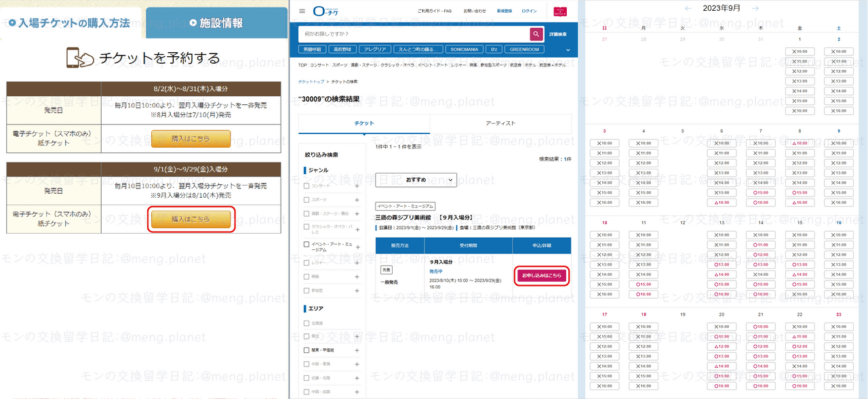Select September 23 16:00 time slot
Viewport: 868px width, 399px height.
pos(840,386)
